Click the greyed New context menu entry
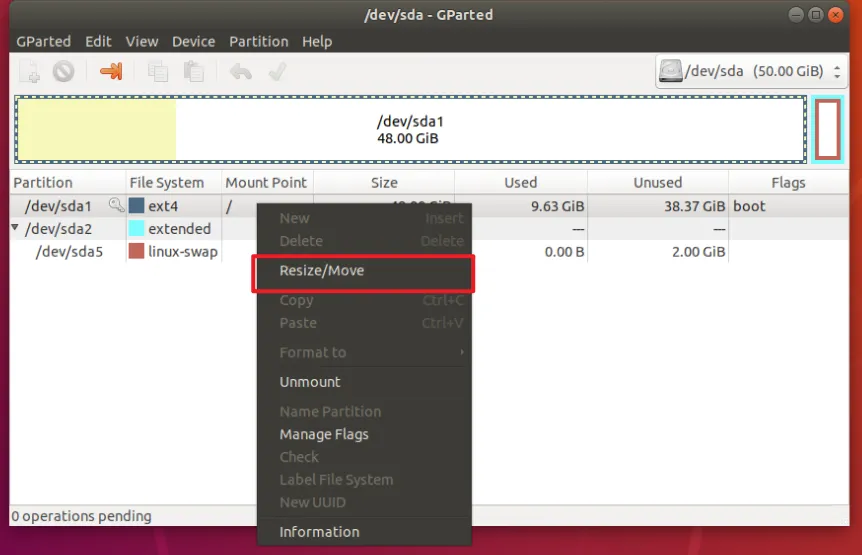 (x=364, y=218)
